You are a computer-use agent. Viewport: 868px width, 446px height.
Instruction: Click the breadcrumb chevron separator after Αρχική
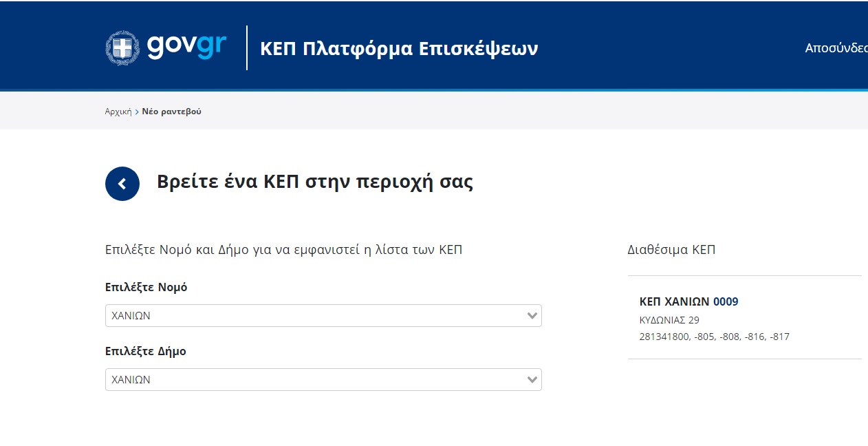point(137,111)
